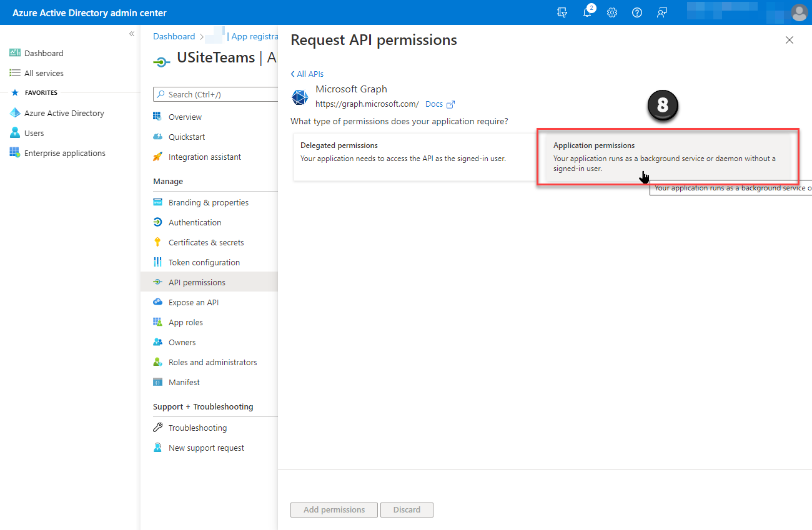Viewport: 812px width, 530px height.
Task: Click the Token configuration icon
Action: [x=157, y=262]
